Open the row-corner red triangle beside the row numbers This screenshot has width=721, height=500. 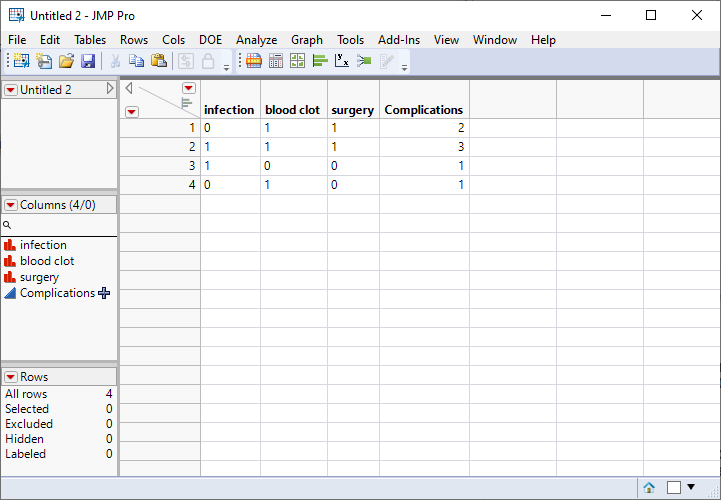(x=132, y=112)
